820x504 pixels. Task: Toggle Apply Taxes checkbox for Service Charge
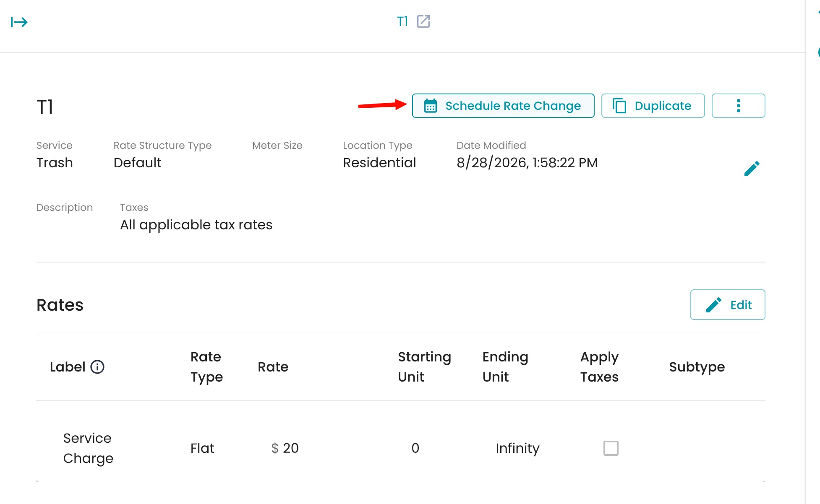[611, 448]
